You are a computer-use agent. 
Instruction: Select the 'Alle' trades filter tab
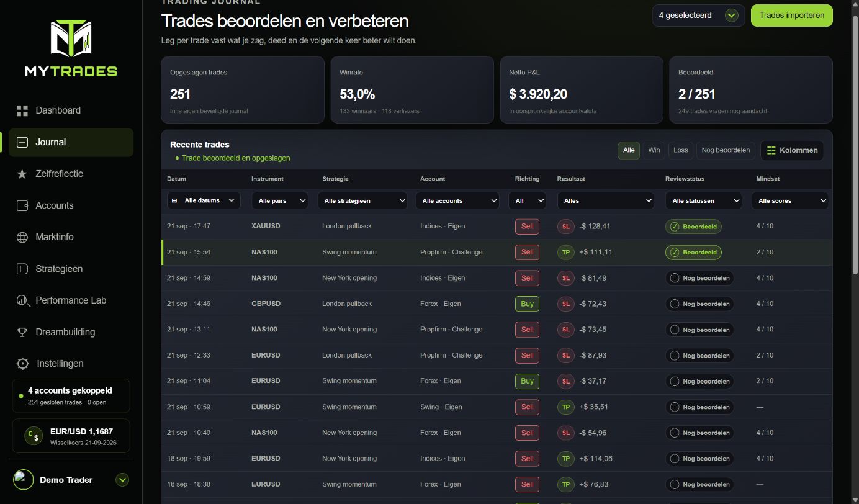[629, 150]
